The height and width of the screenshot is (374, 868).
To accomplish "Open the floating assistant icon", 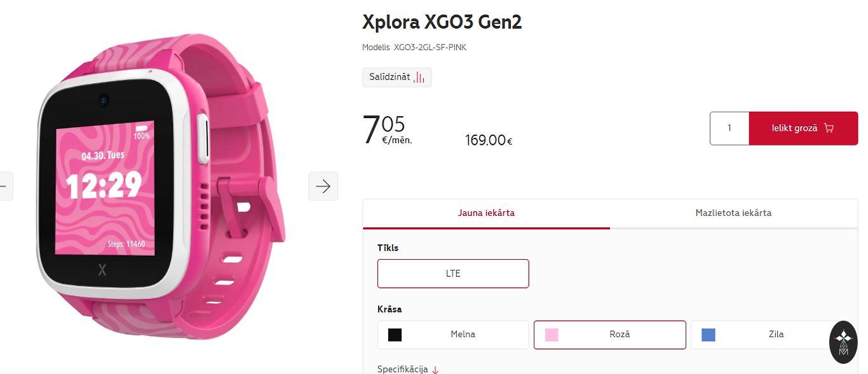I will point(843,342).
